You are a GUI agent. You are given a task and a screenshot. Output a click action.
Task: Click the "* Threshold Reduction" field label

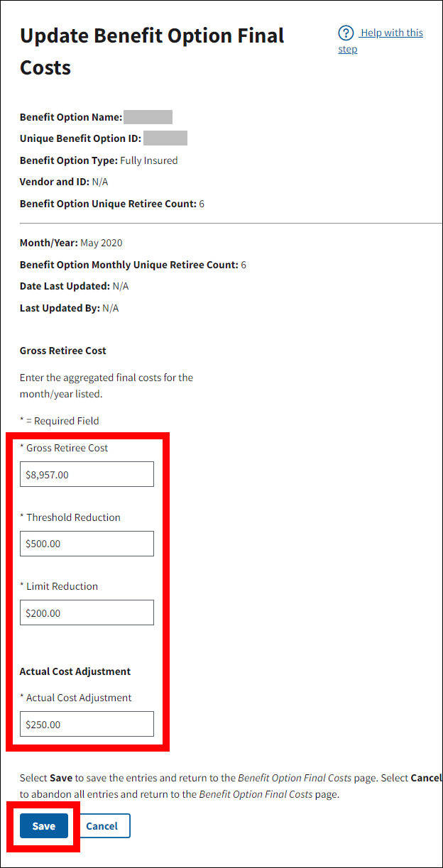coord(70,517)
